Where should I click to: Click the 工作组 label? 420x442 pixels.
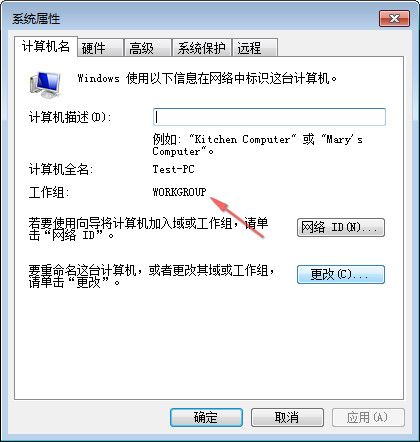pyautogui.click(x=49, y=193)
